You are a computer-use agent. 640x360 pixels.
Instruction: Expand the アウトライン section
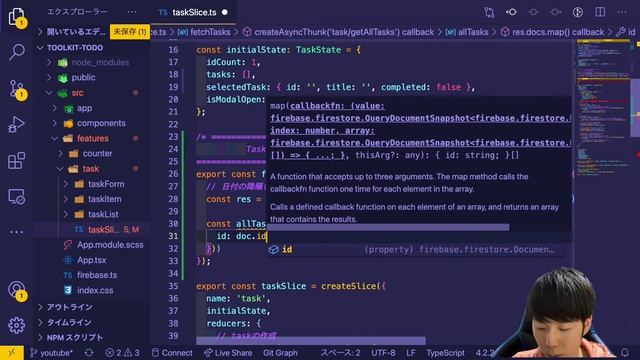[69, 307]
